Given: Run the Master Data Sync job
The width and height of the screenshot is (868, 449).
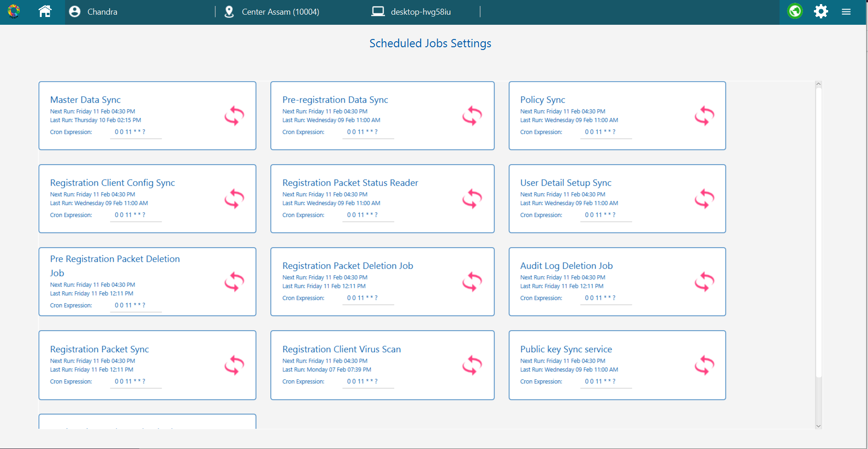Looking at the screenshot, I should (234, 116).
